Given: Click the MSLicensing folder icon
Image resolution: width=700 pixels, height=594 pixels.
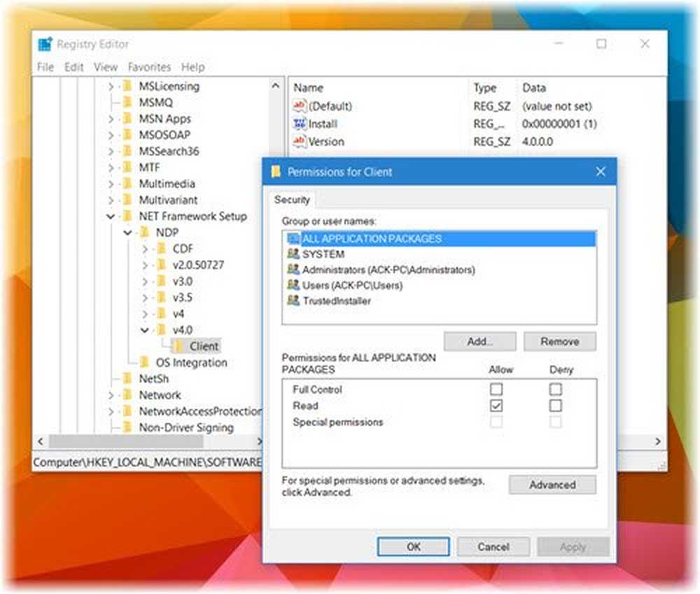Looking at the screenshot, I should [127, 85].
